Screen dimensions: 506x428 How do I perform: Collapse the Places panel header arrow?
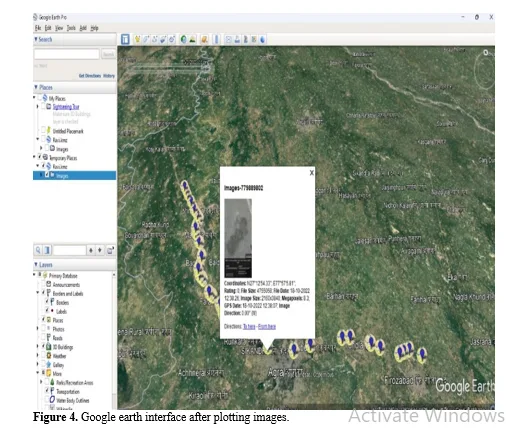[x=36, y=87]
